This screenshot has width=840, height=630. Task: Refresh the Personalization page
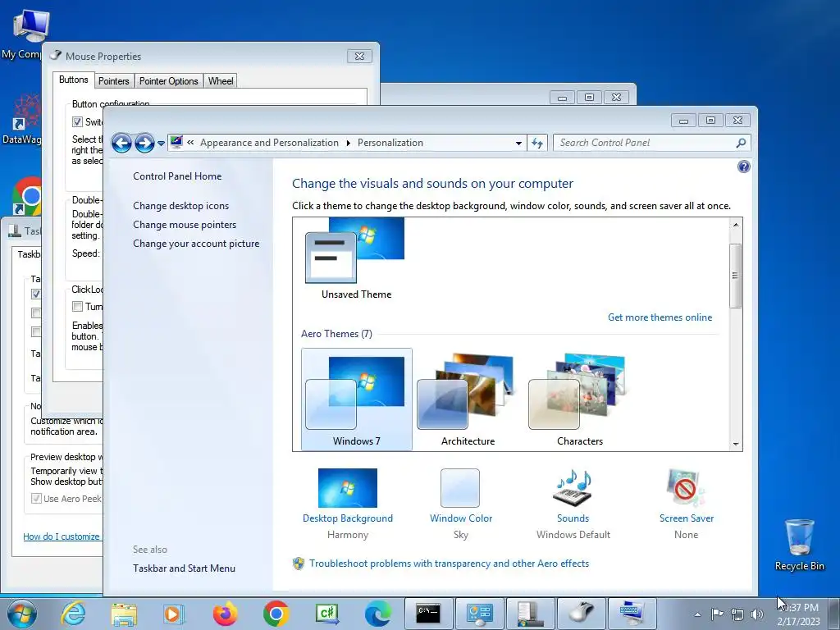coord(536,143)
